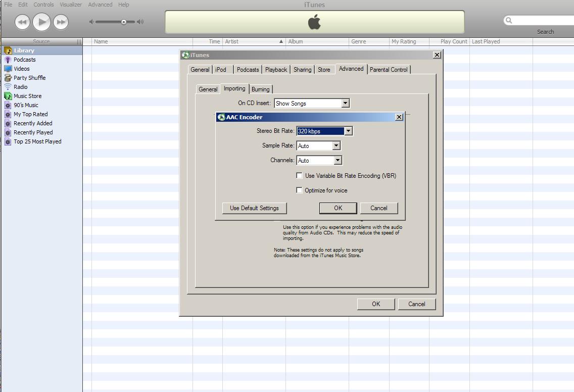Image resolution: width=574 pixels, height=392 pixels.
Task: Open Videos icon in sidebar
Action: [x=8, y=69]
